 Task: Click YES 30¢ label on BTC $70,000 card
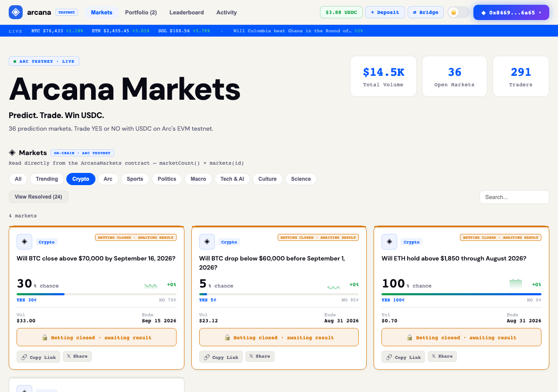[x=27, y=300]
